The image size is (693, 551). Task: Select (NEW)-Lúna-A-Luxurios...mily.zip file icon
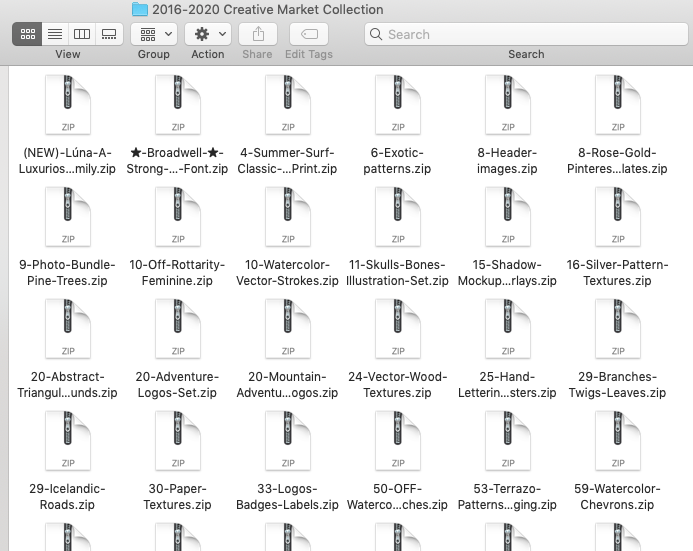coord(68,105)
